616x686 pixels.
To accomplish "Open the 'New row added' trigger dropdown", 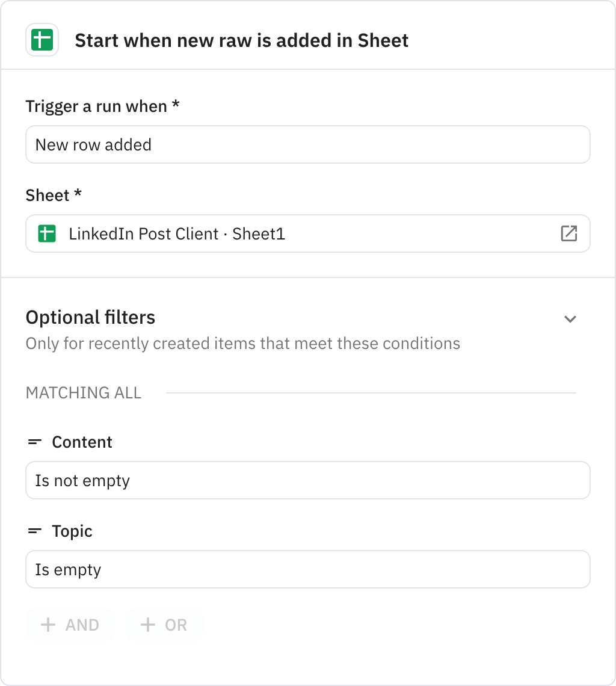I will coord(308,144).
